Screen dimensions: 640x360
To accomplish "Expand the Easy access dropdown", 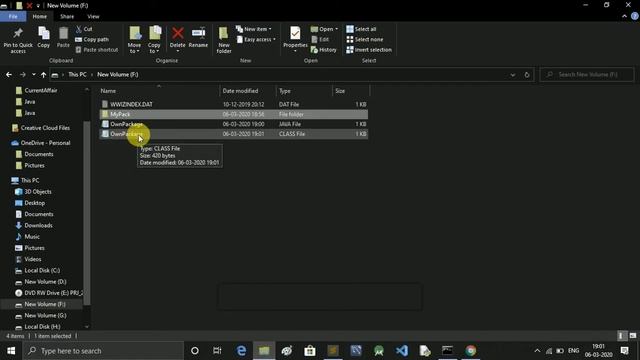I will pos(256,40).
